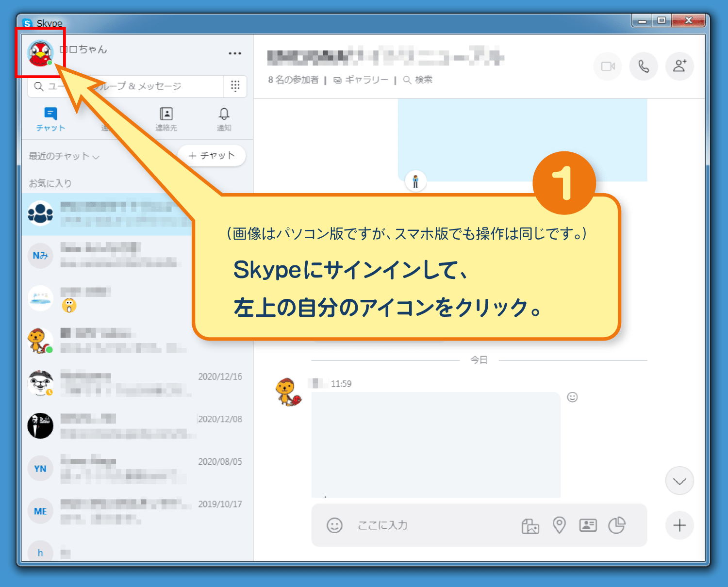
Task: Click 検索 in the chat header
Action: 418,80
